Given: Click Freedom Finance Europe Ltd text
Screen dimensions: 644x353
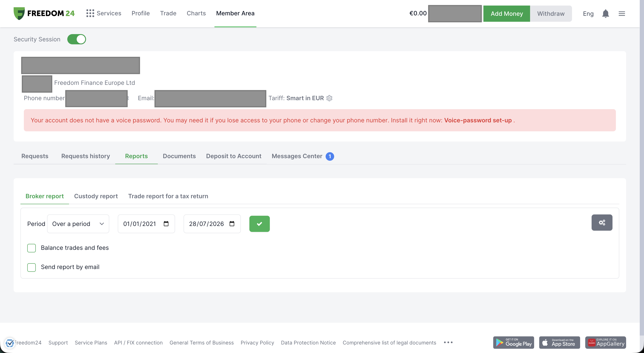Looking at the screenshot, I should 95,83.
